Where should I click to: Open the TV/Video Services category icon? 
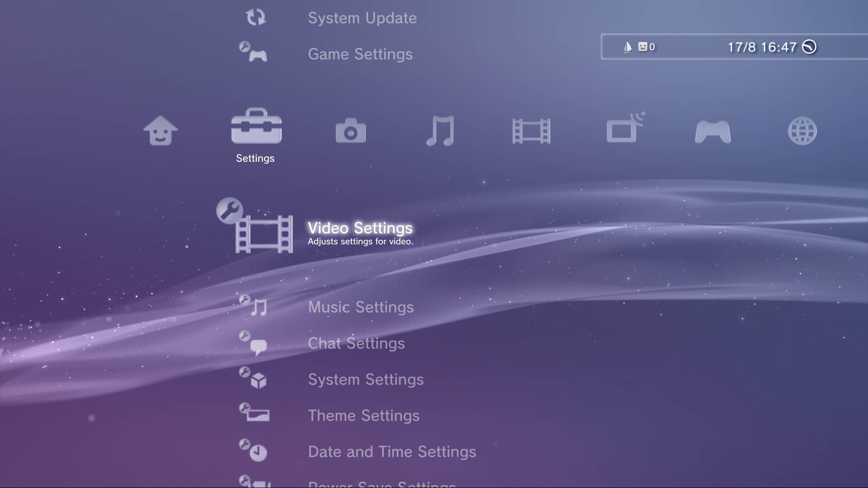[x=626, y=127]
